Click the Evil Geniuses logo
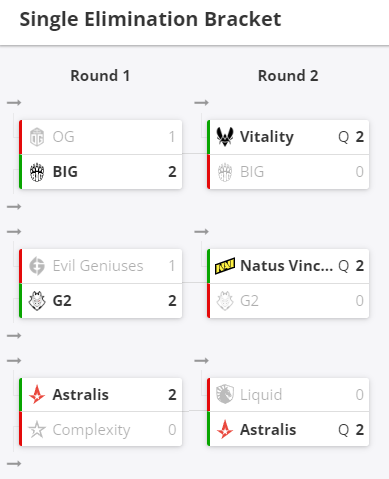Screen dimensions: 389x479 [x=37, y=266]
